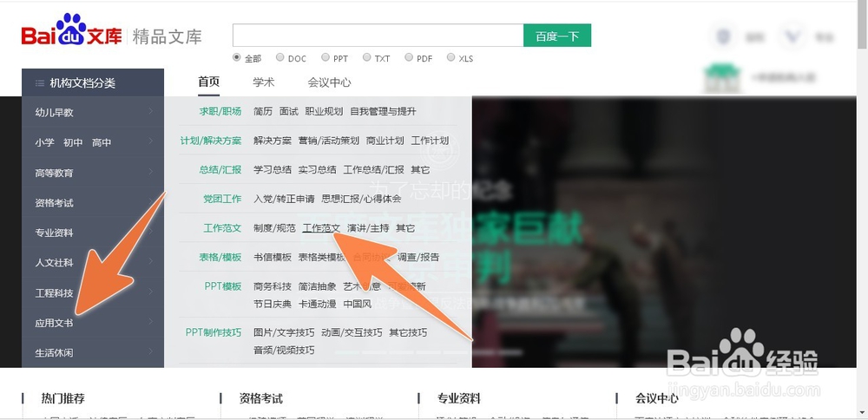Select the PPT file type radio
Image resolution: width=868 pixels, height=420 pixels.
(x=325, y=57)
